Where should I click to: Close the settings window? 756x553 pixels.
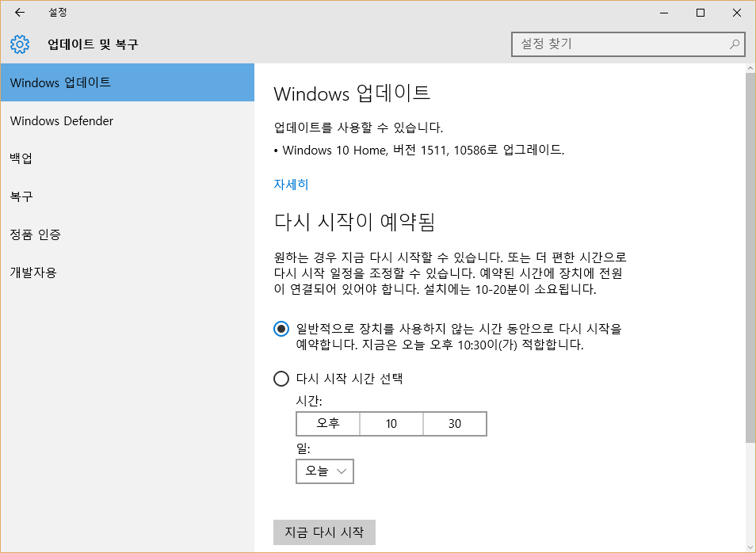tap(737, 13)
